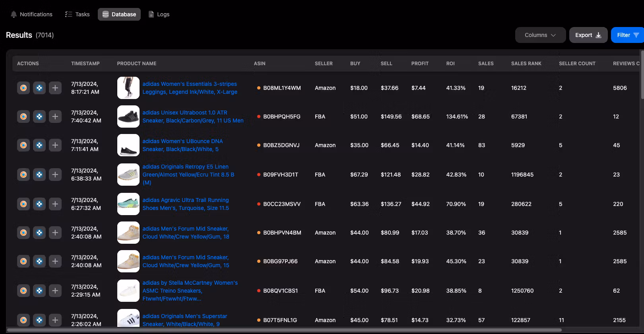
Task: Select the Database tab
Action: point(119,14)
